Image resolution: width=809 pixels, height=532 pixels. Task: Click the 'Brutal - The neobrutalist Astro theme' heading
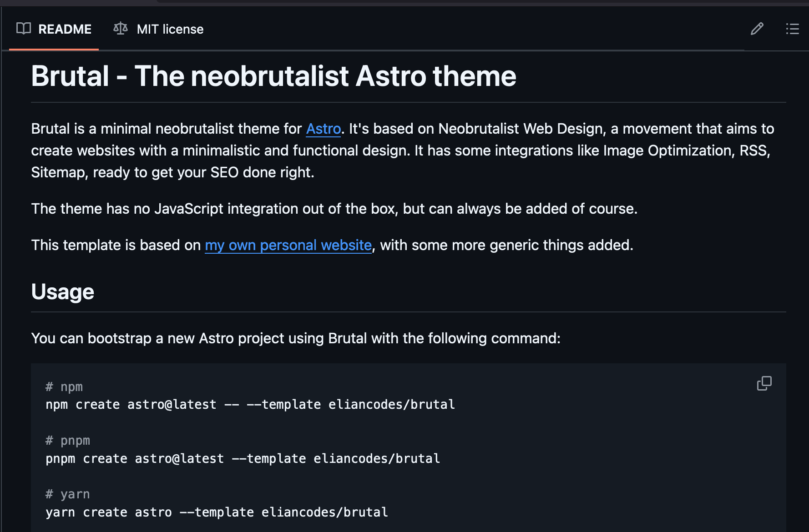coord(273,76)
